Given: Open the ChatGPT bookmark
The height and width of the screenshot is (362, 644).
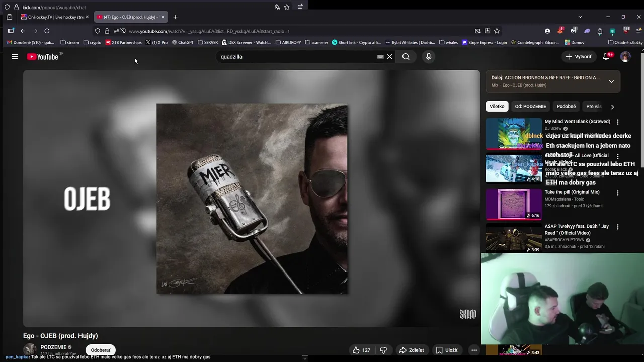Looking at the screenshot, I should [183, 43].
